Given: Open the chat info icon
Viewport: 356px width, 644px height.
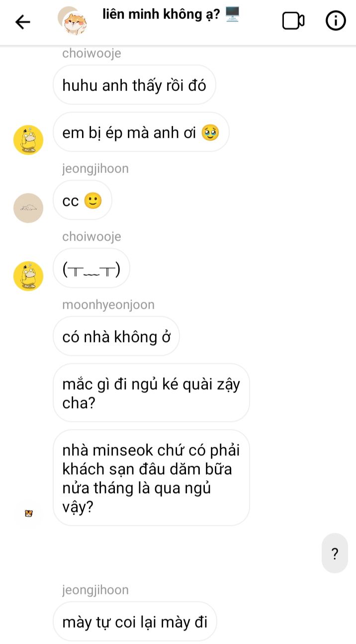Looking at the screenshot, I should [x=336, y=21].
